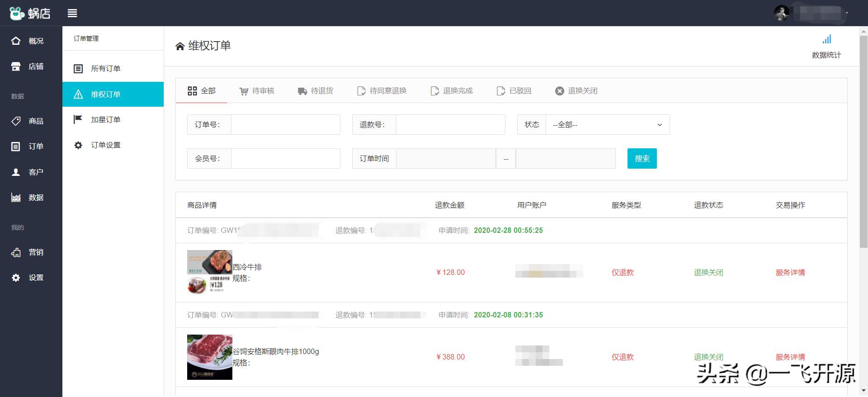
Task: Switch to 全部 tab
Action: (202, 91)
